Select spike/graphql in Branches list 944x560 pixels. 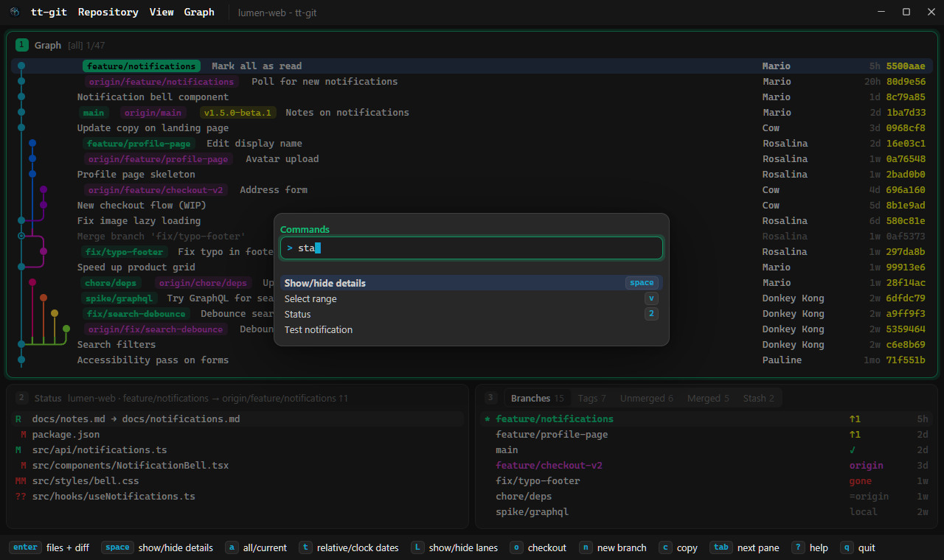click(x=707, y=512)
